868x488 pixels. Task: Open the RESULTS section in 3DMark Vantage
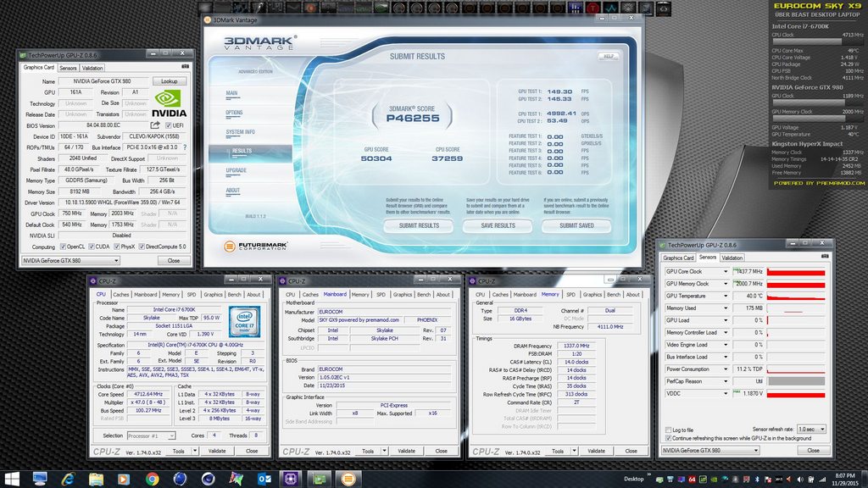[242, 151]
